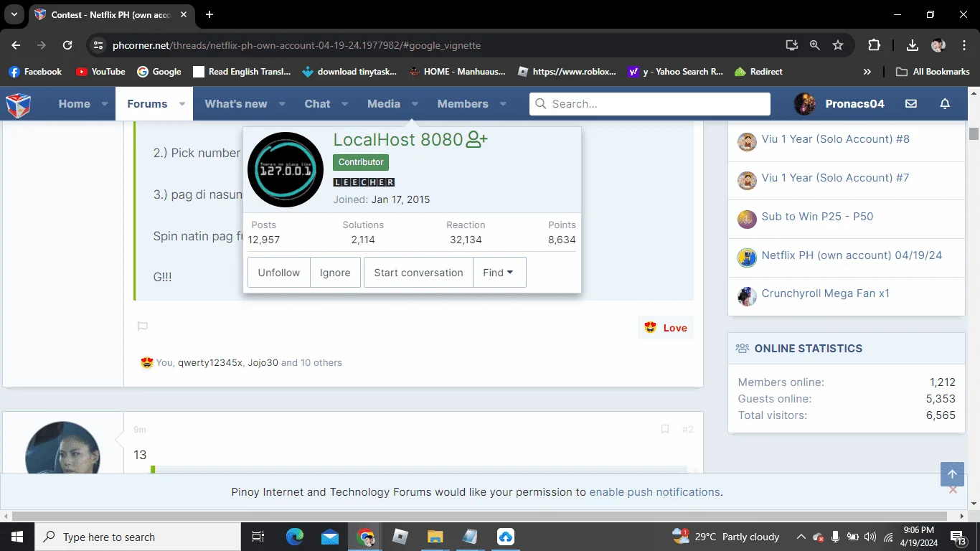This screenshot has height=551, width=980.
Task: Show hidden bookmarks overflow chevron
Action: pyautogui.click(x=867, y=72)
